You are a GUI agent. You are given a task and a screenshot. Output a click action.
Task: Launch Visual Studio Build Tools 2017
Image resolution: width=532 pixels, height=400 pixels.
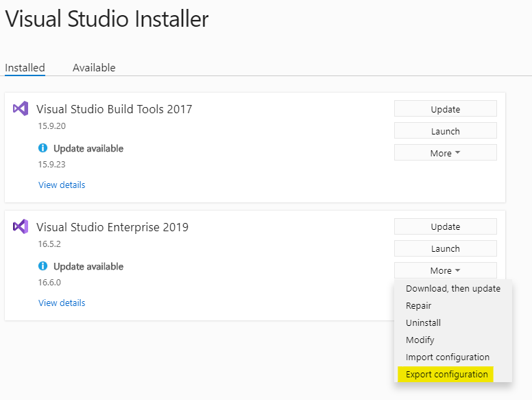446,131
